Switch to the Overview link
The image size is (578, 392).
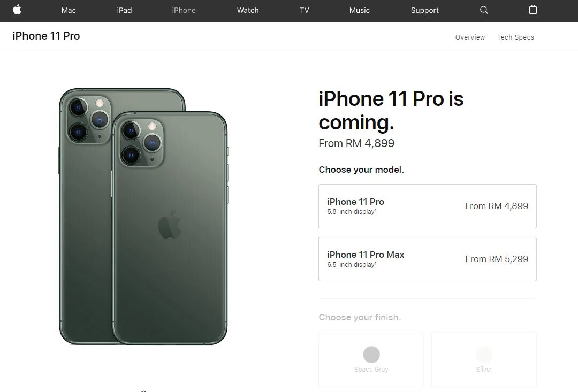point(470,37)
